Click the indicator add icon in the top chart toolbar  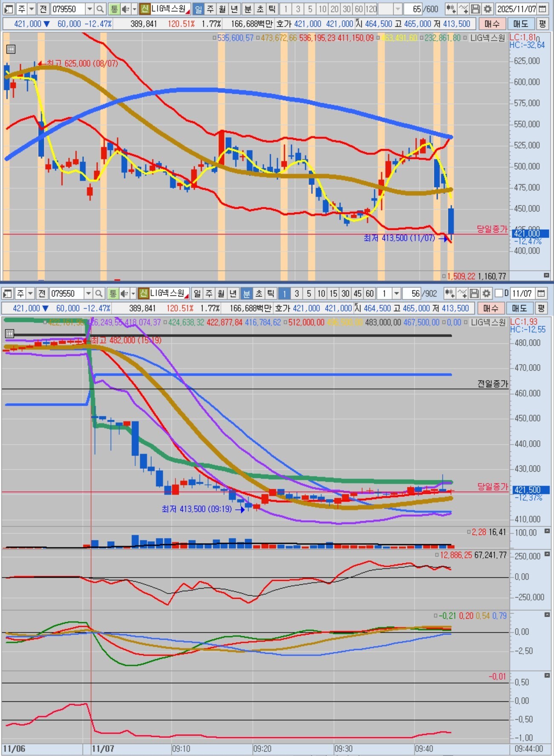450,9
